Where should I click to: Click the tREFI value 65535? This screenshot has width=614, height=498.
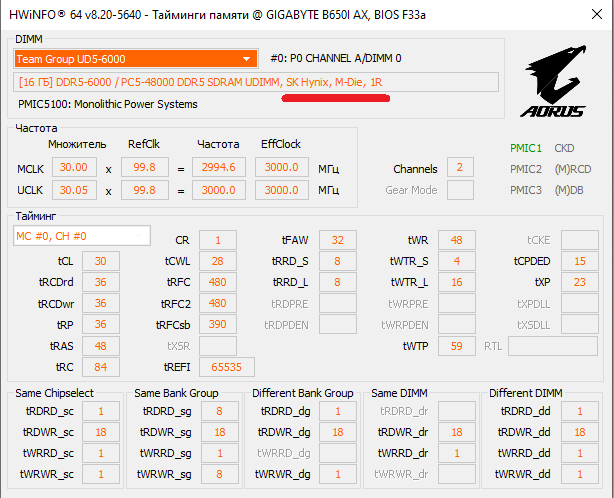tap(227, 367)
